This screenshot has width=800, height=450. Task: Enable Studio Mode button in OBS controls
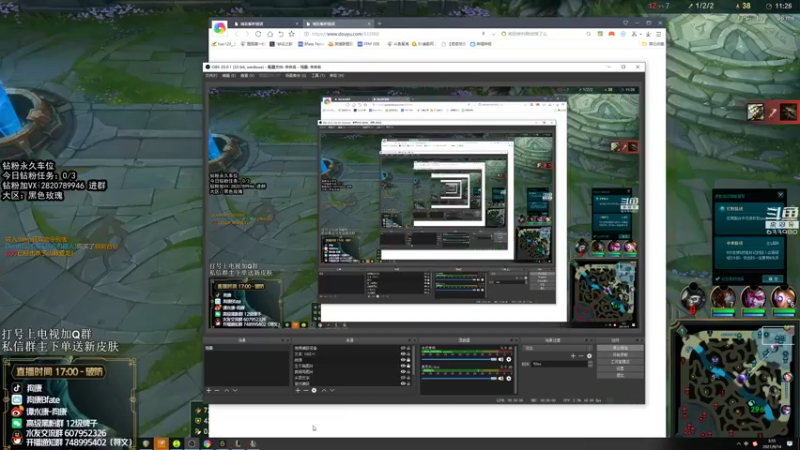tap(620, 362)
